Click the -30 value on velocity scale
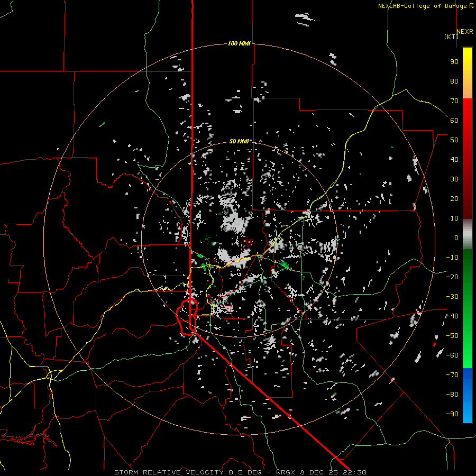The width and height of the screenshot is (476, 476). pos(452,297)
